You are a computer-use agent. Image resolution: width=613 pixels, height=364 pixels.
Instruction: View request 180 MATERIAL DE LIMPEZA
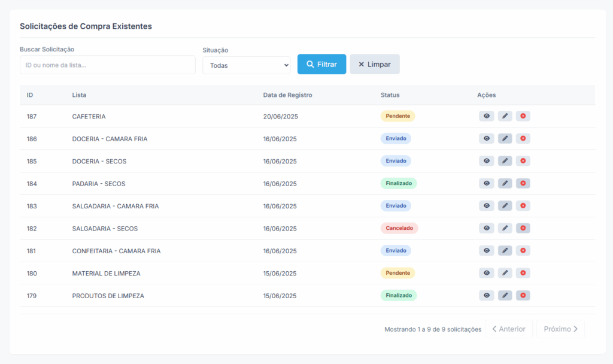[486, 273]
